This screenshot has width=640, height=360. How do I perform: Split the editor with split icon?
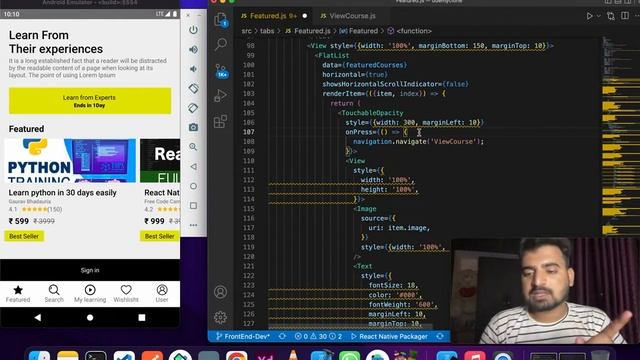625,16
